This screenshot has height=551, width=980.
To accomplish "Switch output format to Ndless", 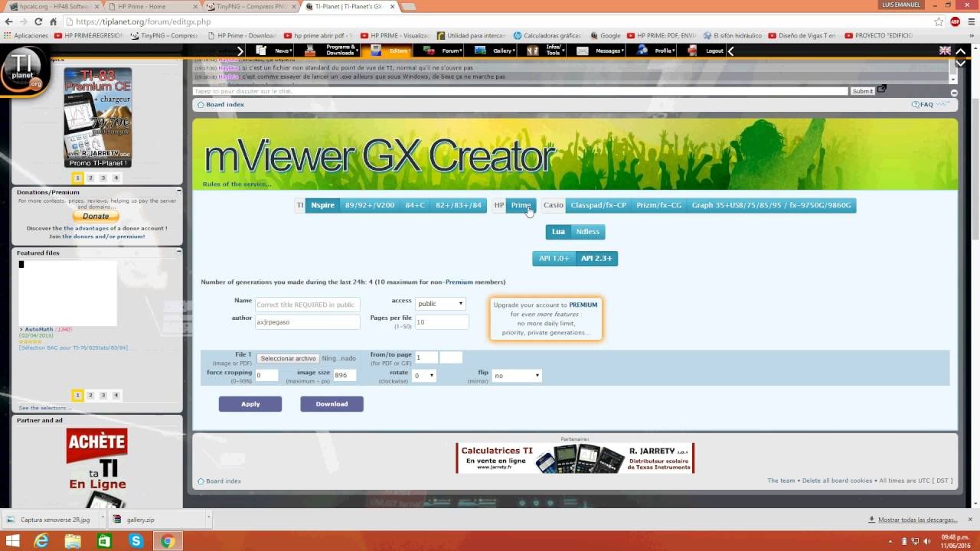I will coord(588,231).
